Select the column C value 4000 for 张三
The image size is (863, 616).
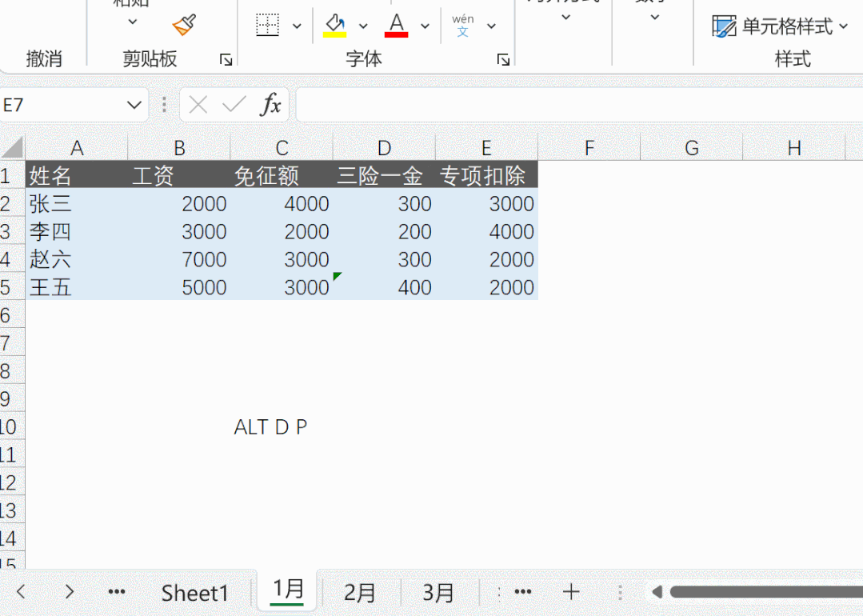tap(282, 204)
